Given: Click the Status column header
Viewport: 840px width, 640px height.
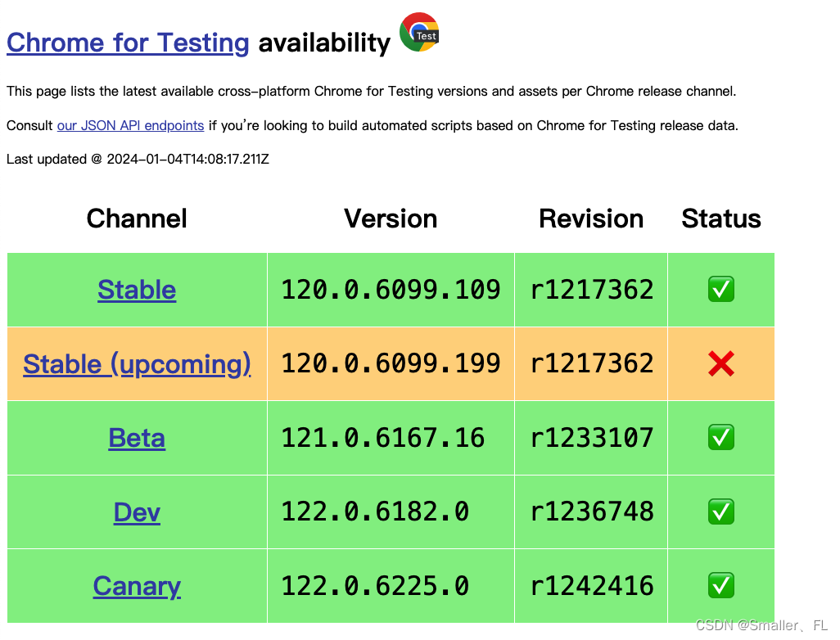Looking at the screenshot, I should click(721, 219).
